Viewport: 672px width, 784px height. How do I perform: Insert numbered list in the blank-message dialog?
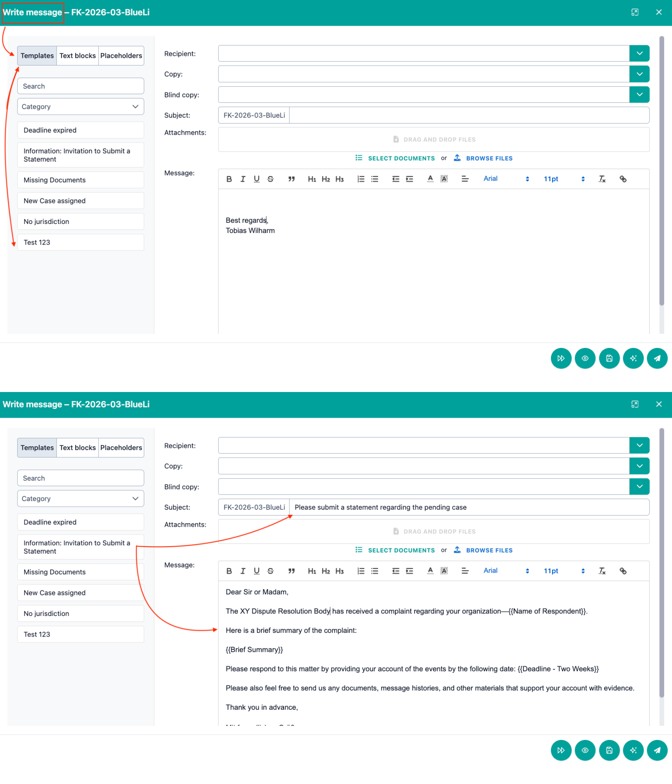tap(361, 179)
